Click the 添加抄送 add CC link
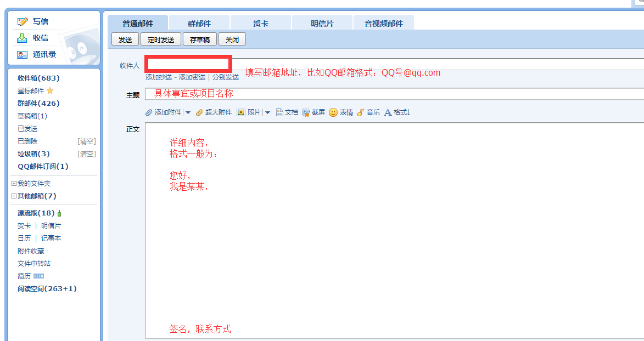The height and width of the screenshot is (341, 644). pos(159,77)
